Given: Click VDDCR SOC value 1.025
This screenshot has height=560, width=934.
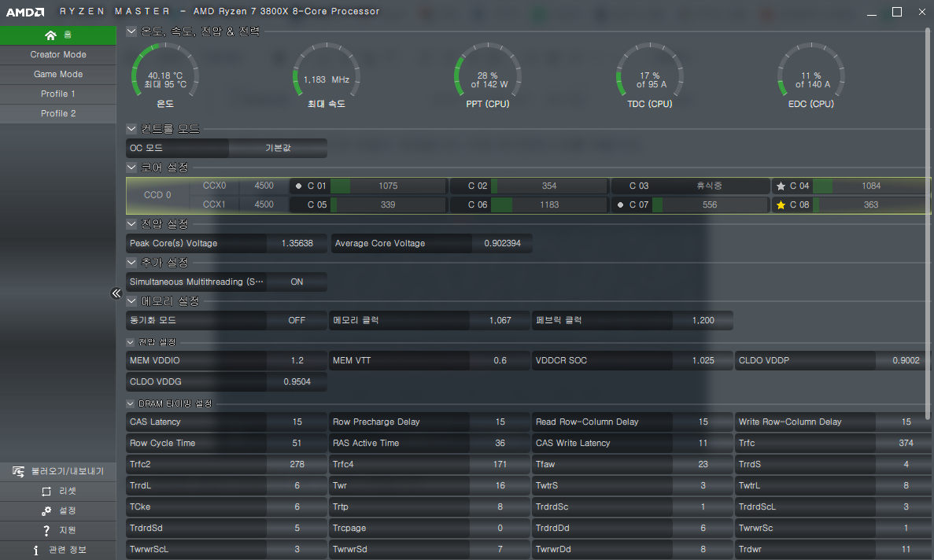Looking at the screenshot, I should click(703, 361).
